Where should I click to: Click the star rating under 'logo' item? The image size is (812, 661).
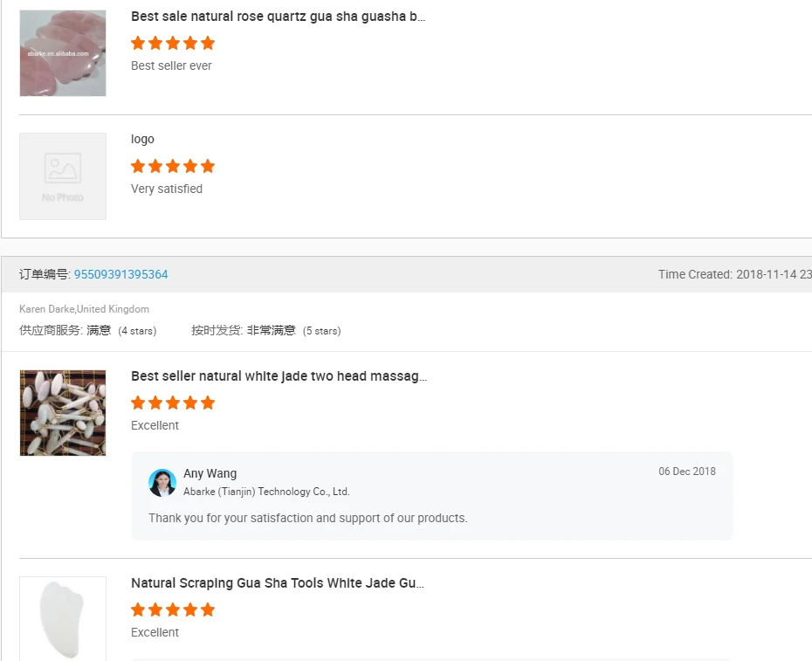pyautogui.click(x=173, y=166)
